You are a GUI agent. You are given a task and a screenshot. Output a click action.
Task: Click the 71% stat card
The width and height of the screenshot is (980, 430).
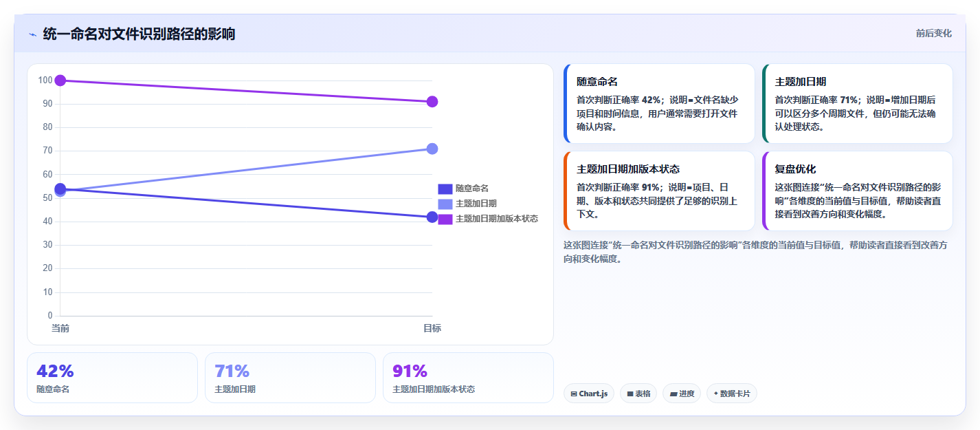[290, 378]
